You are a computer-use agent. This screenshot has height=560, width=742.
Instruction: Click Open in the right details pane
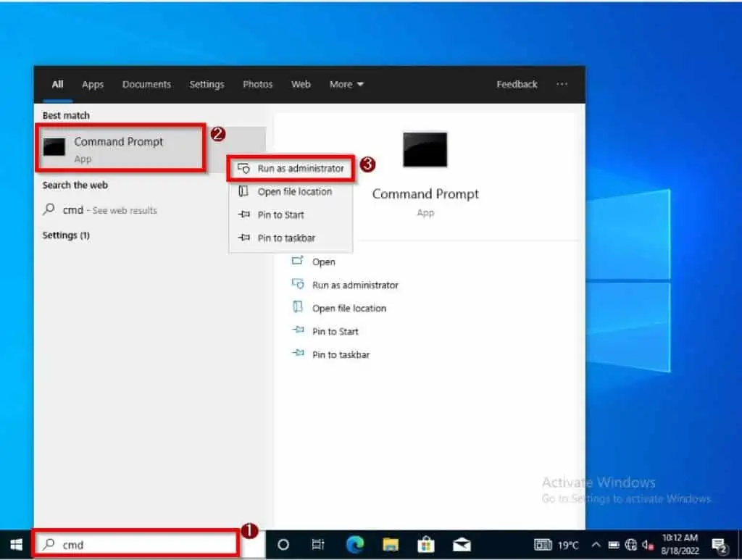324,262
